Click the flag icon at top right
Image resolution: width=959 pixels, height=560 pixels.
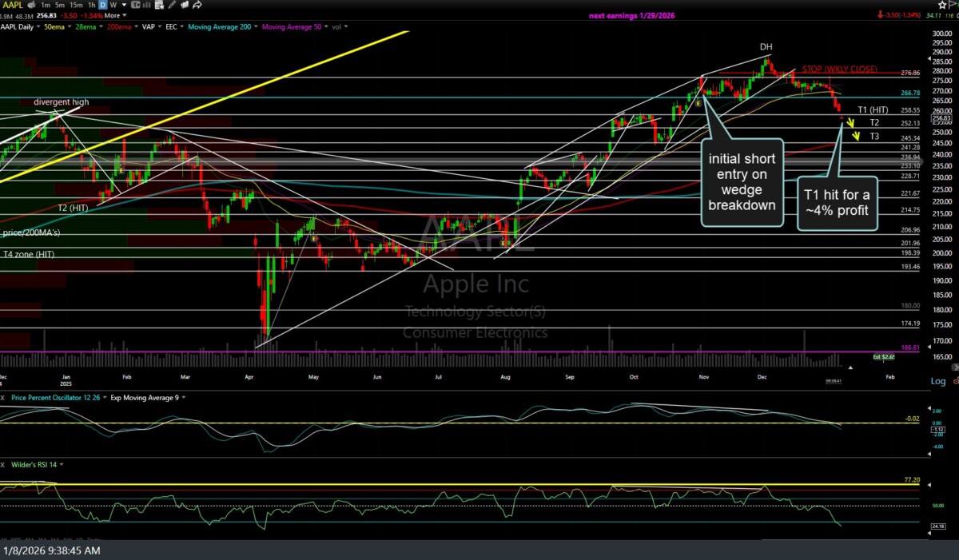click(951, 5)
